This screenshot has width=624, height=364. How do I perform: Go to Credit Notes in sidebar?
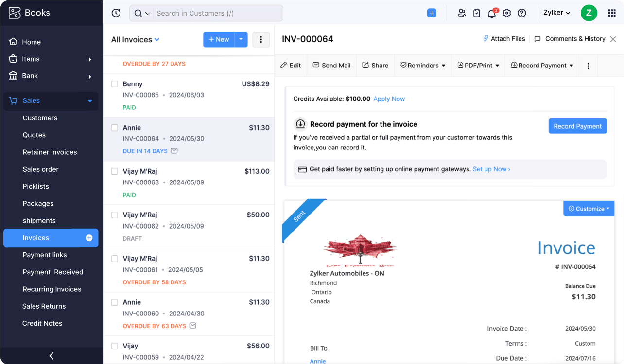tap(42, 323)
